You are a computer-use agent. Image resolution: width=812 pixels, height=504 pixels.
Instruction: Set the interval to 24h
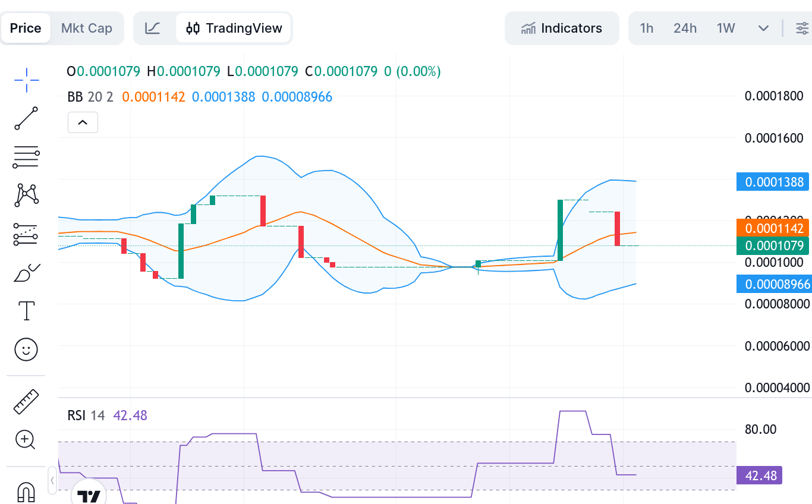coord(685,28)
